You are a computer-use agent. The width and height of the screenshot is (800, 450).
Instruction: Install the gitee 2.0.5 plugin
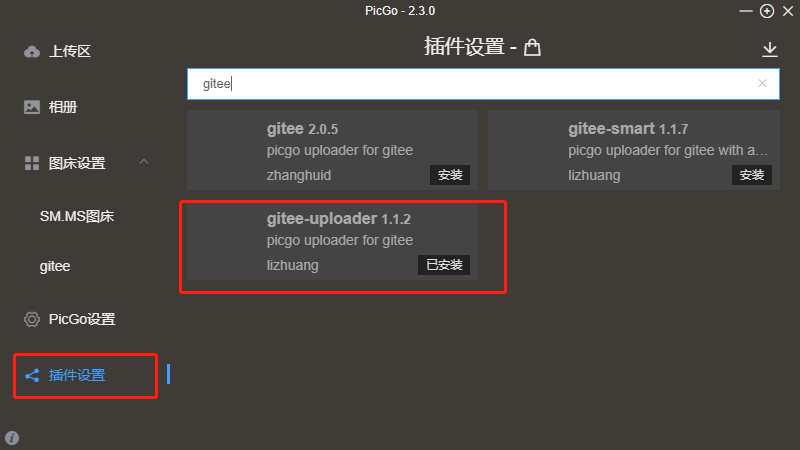point(449,175)
